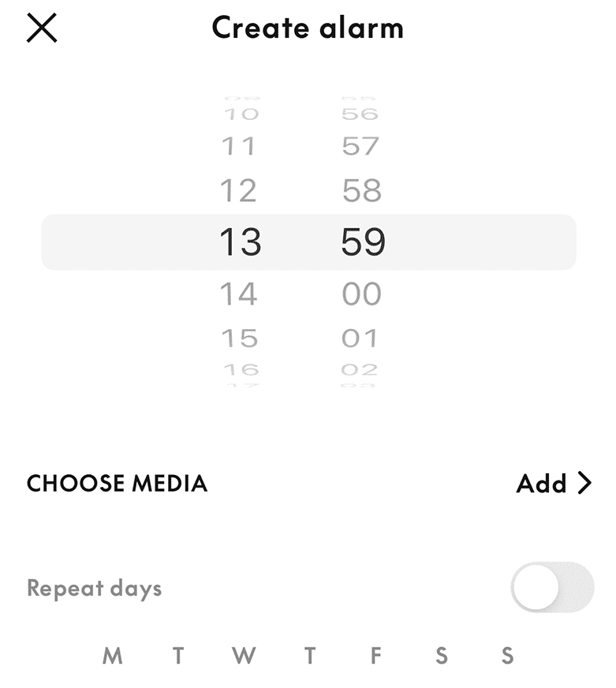Select Sunday in repeat days
This screenshot has width=616, height=688.
tap(508, 656)
